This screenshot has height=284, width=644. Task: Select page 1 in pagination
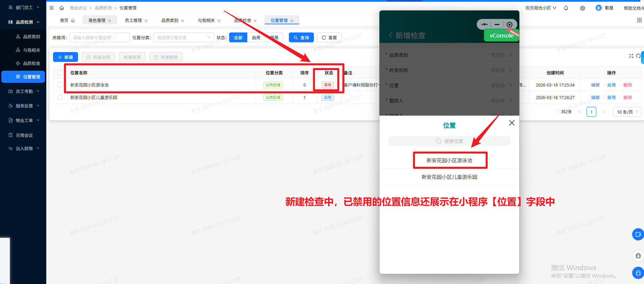(x=591, y=112)
